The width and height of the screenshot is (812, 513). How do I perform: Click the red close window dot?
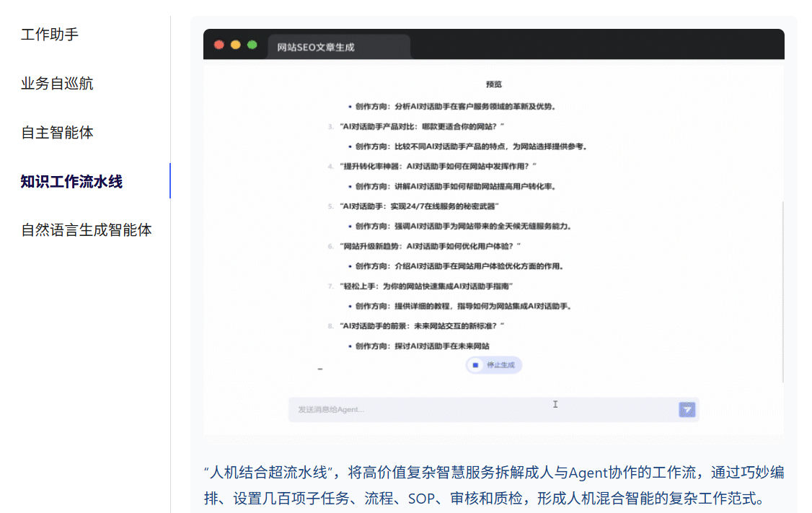pos(219,45)
